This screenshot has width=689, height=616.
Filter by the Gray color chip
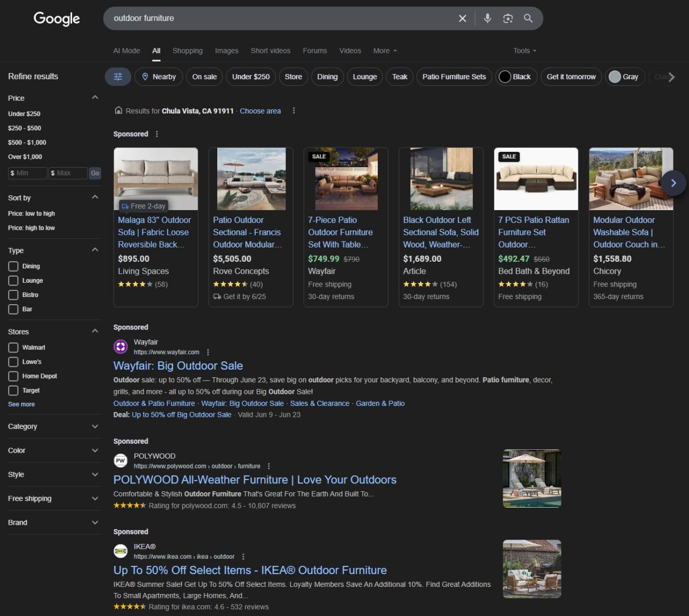point(625,77)
